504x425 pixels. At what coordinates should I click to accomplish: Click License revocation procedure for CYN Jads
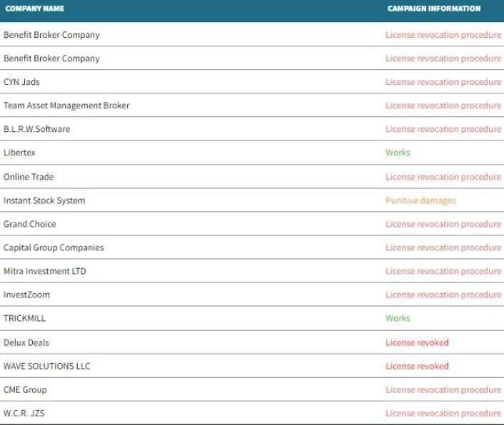443,82
